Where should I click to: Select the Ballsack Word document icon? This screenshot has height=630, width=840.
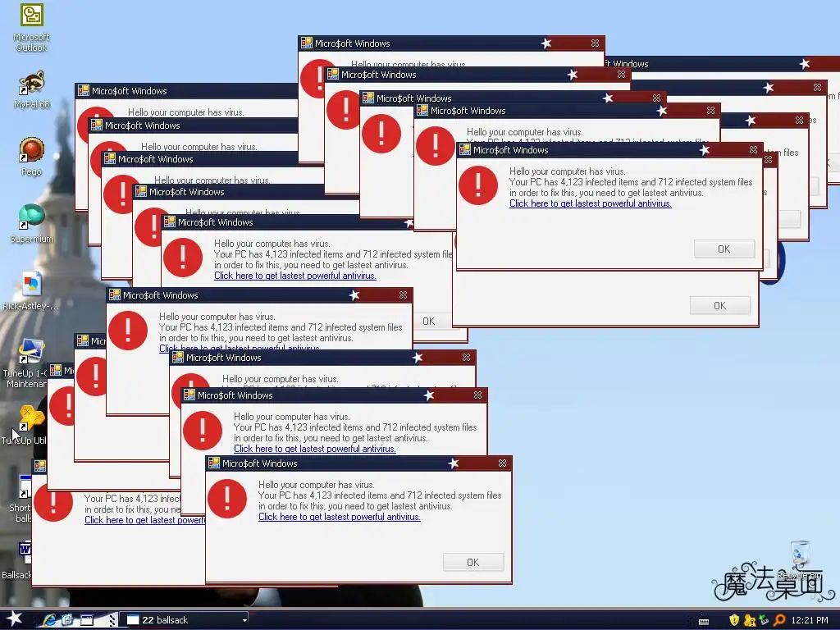pos(25,553)
